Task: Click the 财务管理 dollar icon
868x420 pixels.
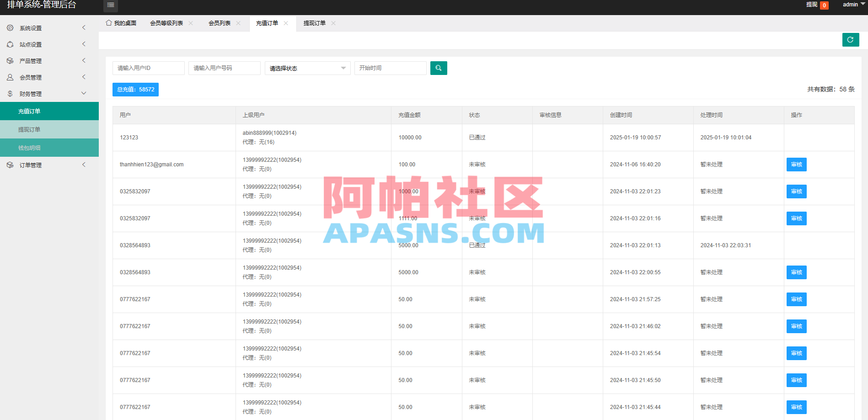Action: (10, 93)
